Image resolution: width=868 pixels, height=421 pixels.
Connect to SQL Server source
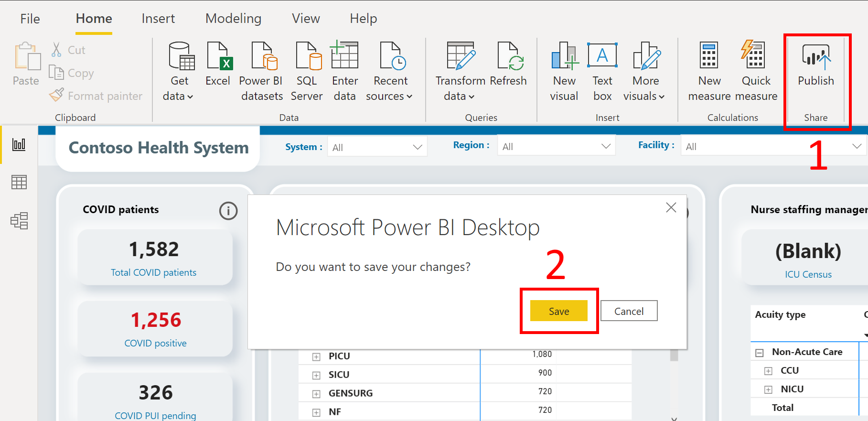click(307, 72)
